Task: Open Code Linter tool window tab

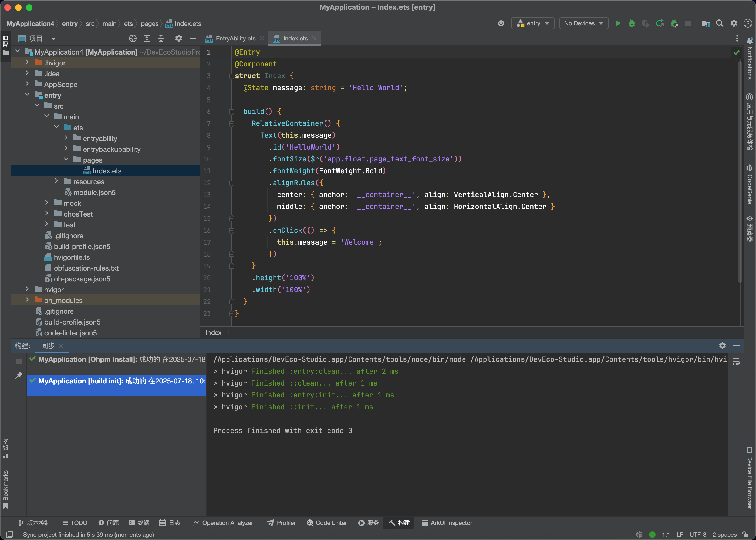Action: (327, 523)
